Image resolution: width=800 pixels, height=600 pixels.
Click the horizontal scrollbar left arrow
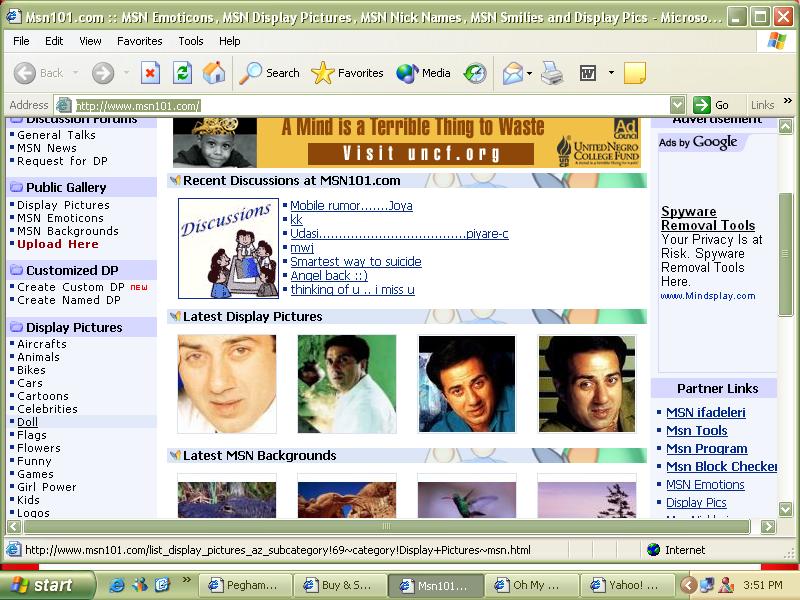pos(14,527)
